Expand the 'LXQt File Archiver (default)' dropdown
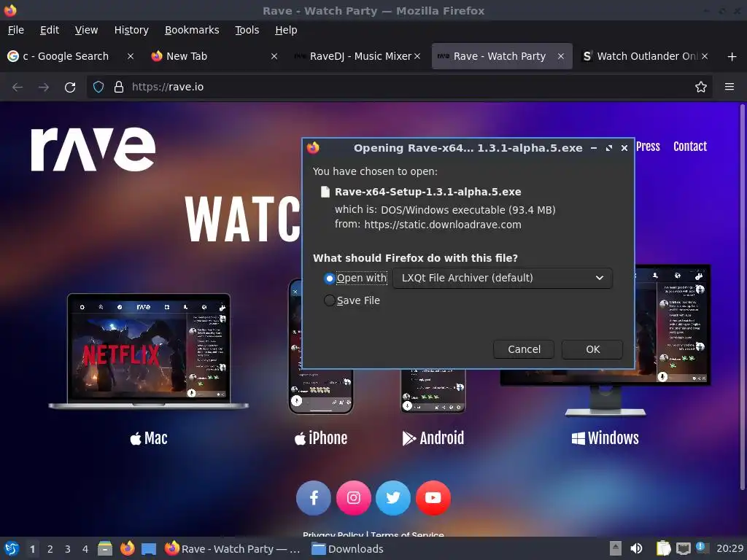Viewport: 747px width, 560px height. point(503,278)
